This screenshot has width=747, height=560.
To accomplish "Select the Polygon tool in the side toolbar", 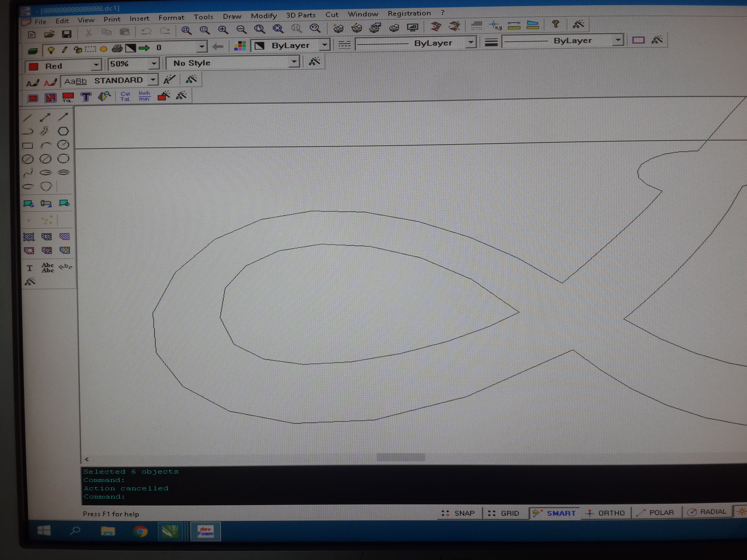I will click(x=63, y=131).
